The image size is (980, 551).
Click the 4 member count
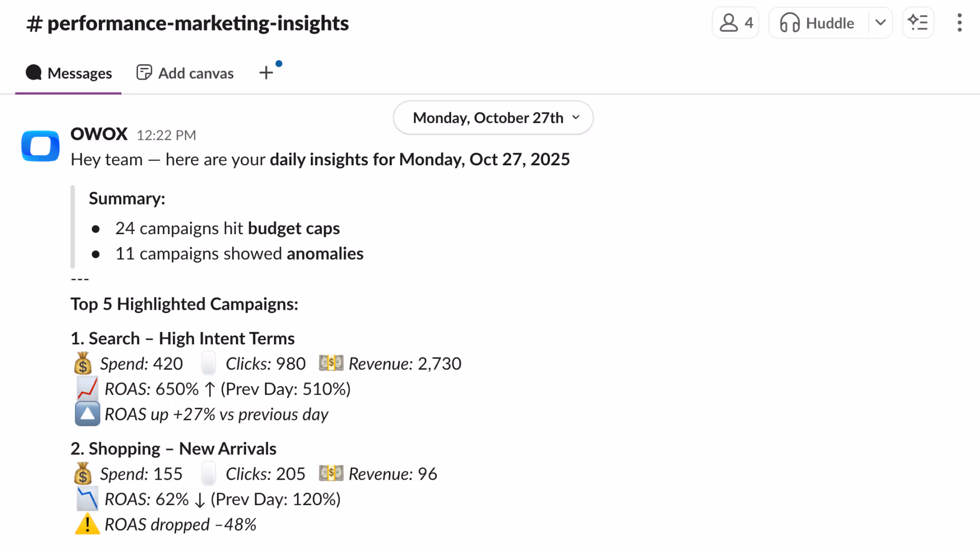[x=749, y=22]
